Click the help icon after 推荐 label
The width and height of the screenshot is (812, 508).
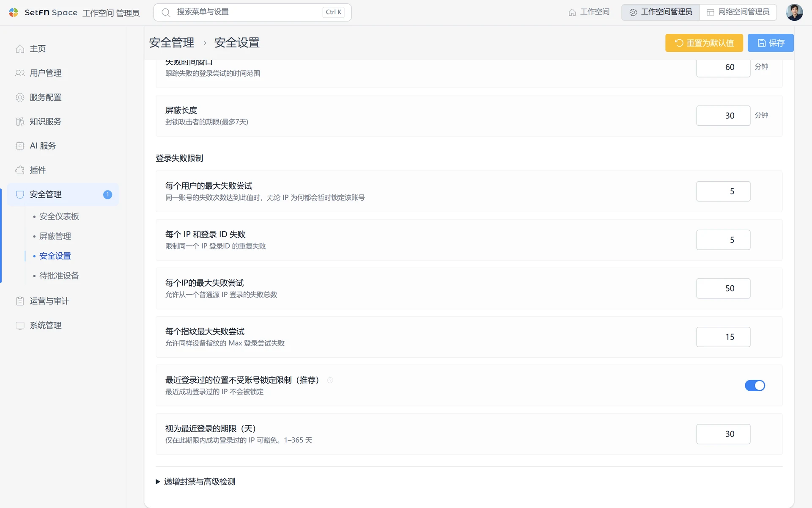pos(330,380)
